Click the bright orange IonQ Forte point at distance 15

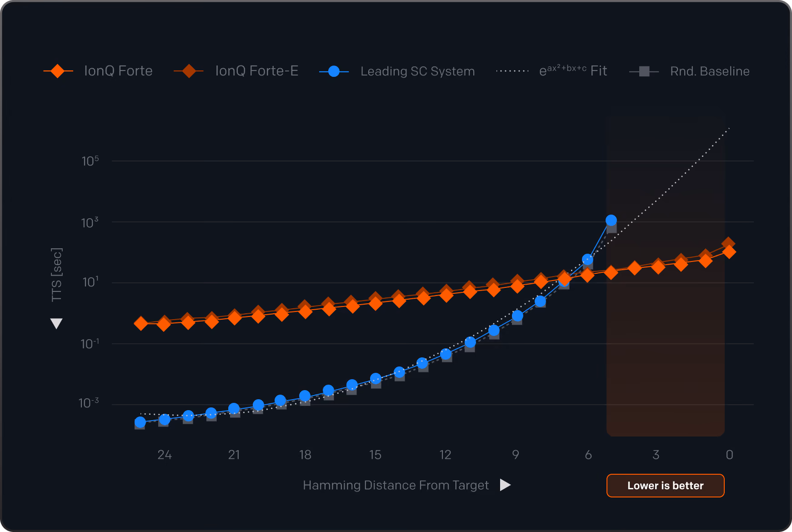[x=376, y=303]
